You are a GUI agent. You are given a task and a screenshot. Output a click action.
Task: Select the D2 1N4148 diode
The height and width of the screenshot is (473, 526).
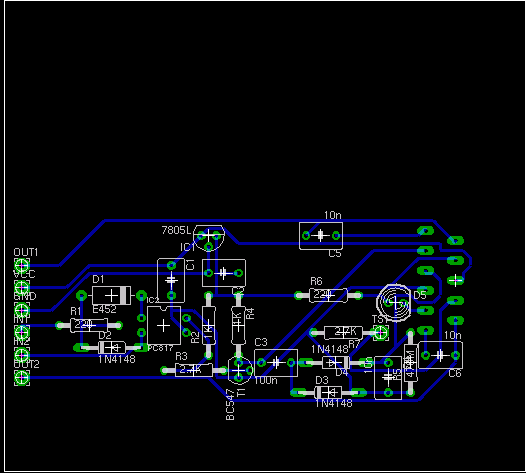(112, 348)
